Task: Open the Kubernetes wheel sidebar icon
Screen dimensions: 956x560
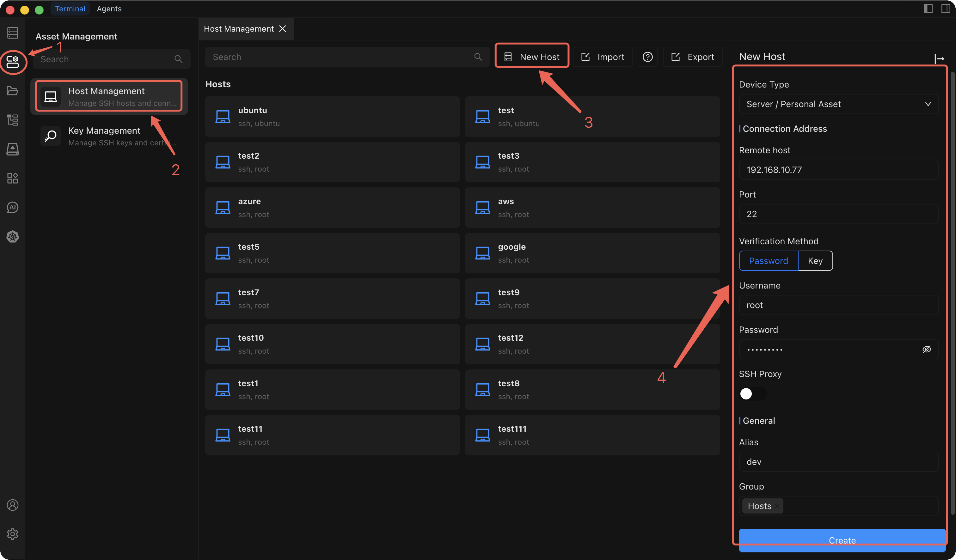Action: tap(13, 237)
